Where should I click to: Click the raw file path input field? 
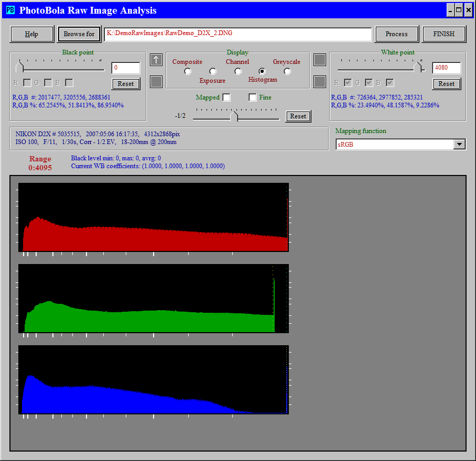click(x=237, y=34)
